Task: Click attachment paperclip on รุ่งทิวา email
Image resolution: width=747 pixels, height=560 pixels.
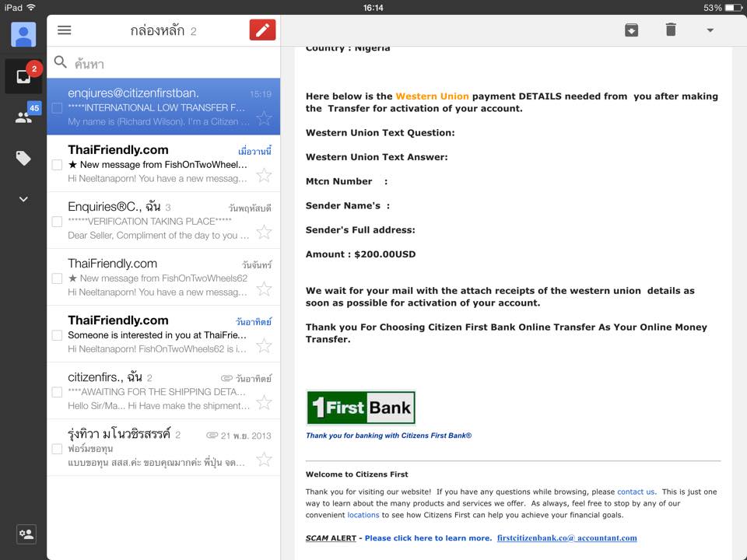Action: click(x=212, y=436)
